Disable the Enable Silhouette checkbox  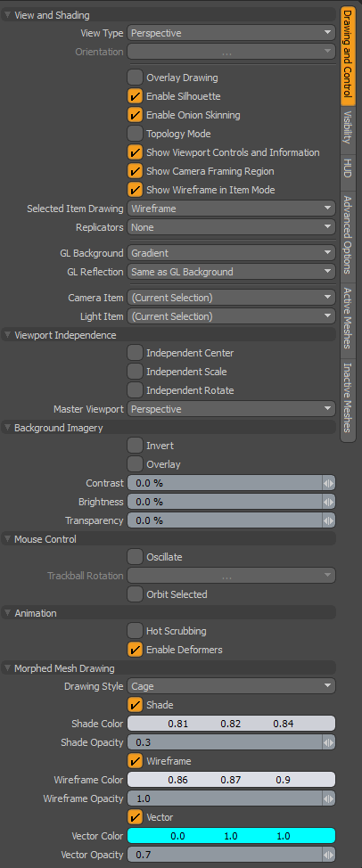coord(135,96)
